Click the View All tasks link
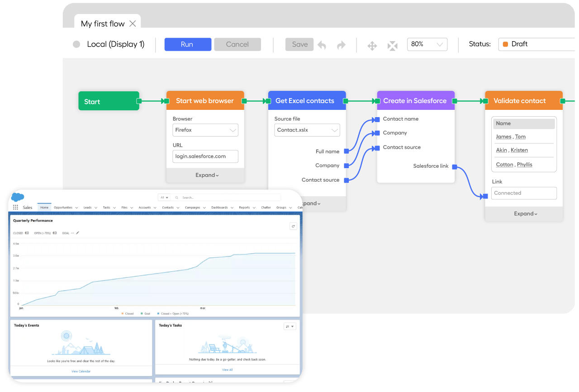 (228, 370)
